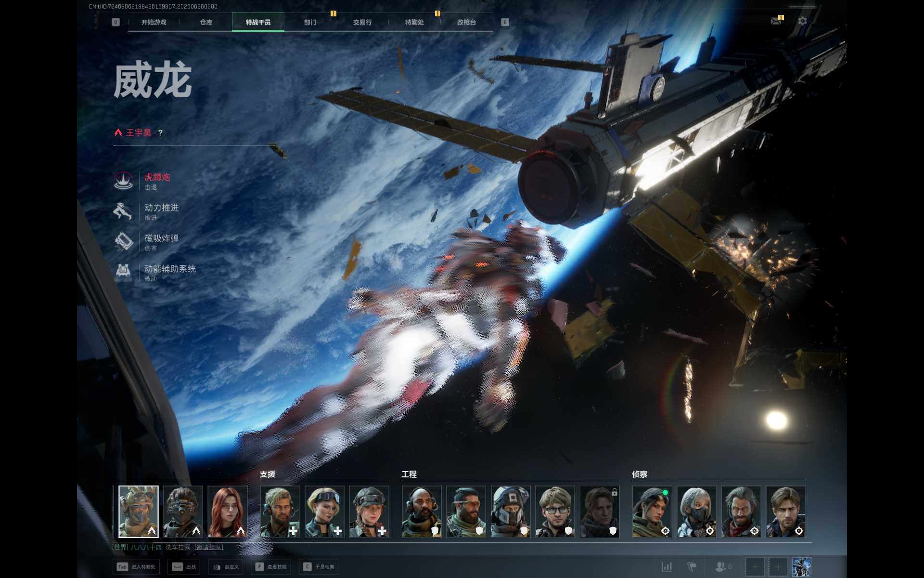The image size is (924, 578).
Task: Click the question mark beside 王宇昊
Action: pos(160,132)
